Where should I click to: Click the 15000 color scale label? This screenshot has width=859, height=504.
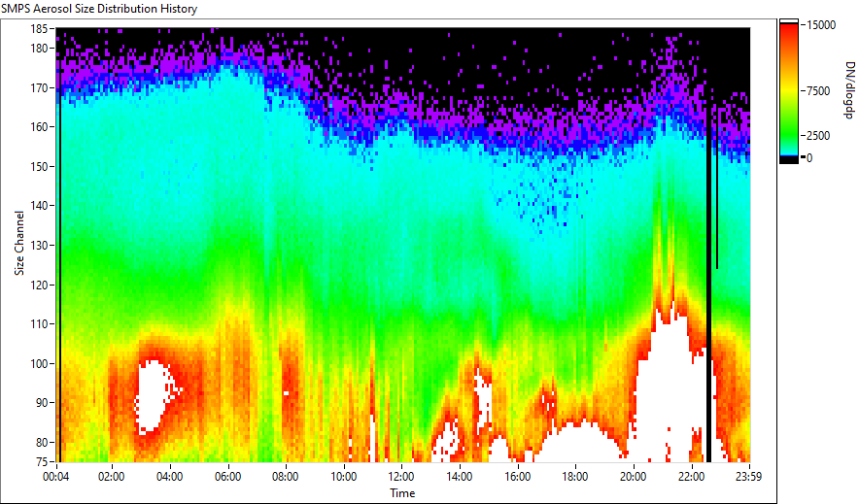click(x=821, y=24)
